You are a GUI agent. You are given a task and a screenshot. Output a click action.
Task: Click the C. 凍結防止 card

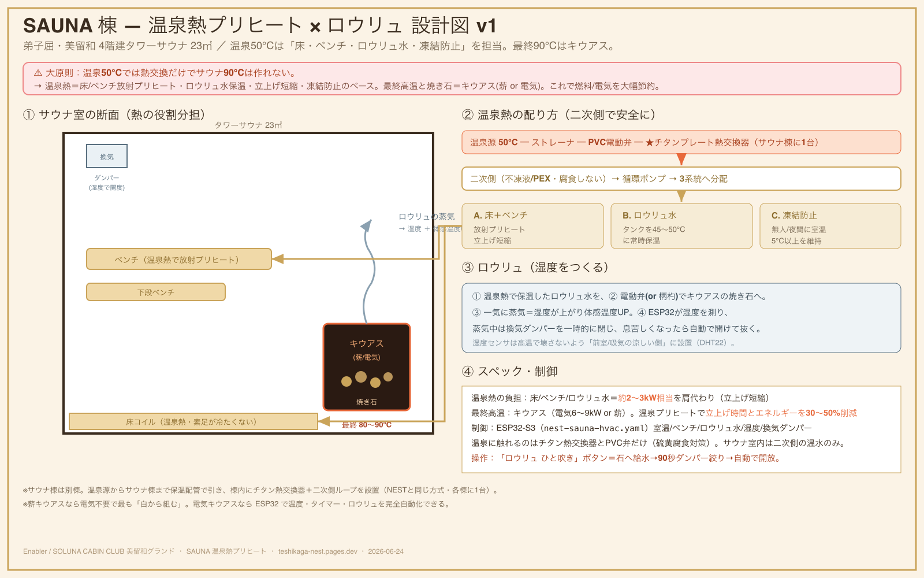pos(830,226)
